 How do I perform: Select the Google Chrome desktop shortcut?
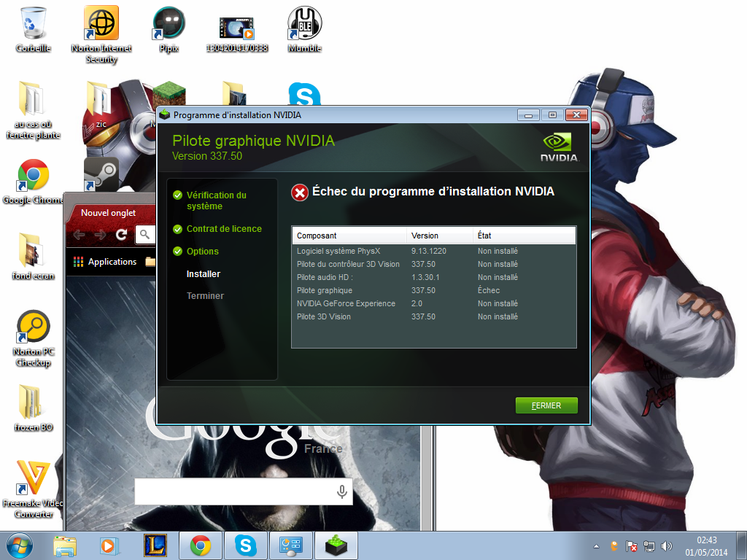click(33, 182)
